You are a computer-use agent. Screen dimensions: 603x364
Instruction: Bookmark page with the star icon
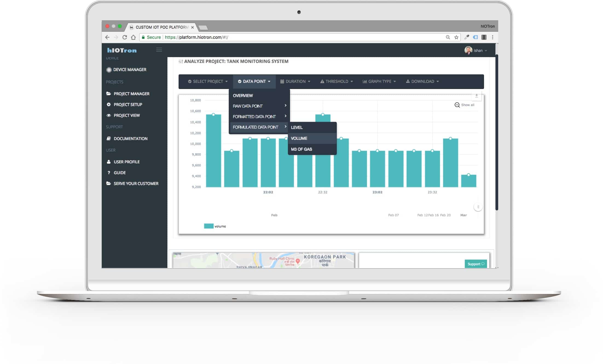click(x=456, y=37)
